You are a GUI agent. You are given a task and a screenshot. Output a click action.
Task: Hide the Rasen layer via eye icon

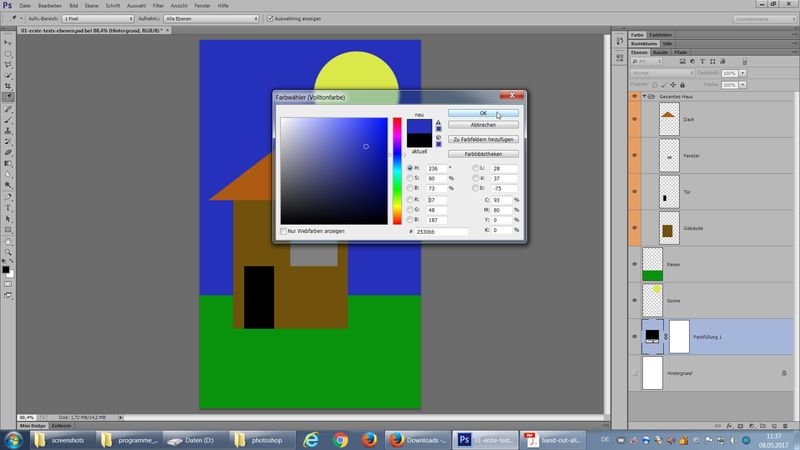tap(635, 264)
